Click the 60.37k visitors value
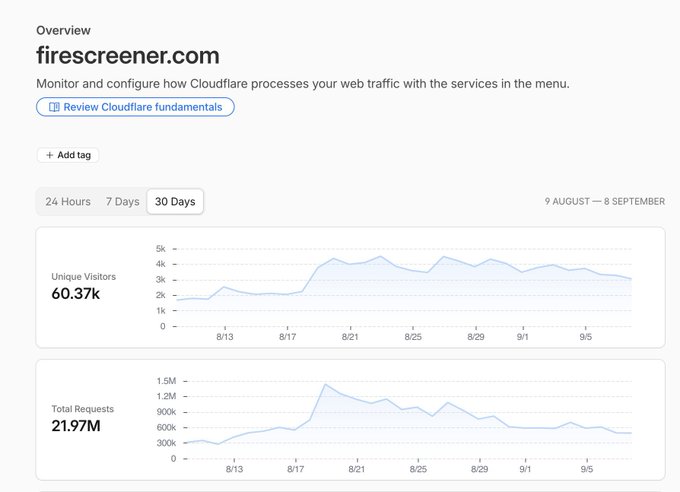The height and width of the screenshot is (492, 680). click(75, 294)
